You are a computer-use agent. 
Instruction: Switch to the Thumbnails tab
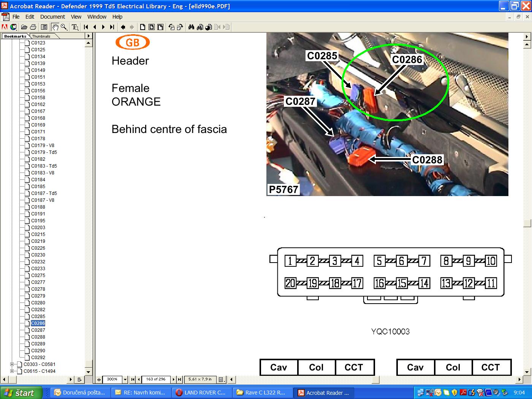41,36
